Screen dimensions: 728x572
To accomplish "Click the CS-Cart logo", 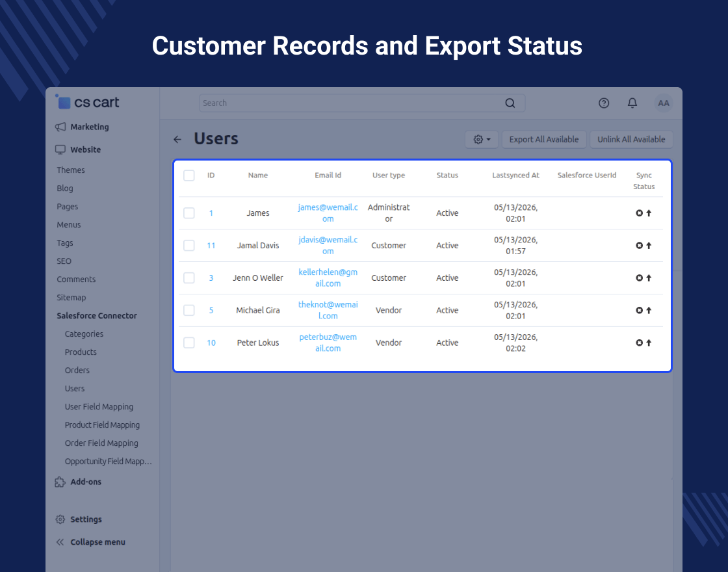I will (87, 101).
